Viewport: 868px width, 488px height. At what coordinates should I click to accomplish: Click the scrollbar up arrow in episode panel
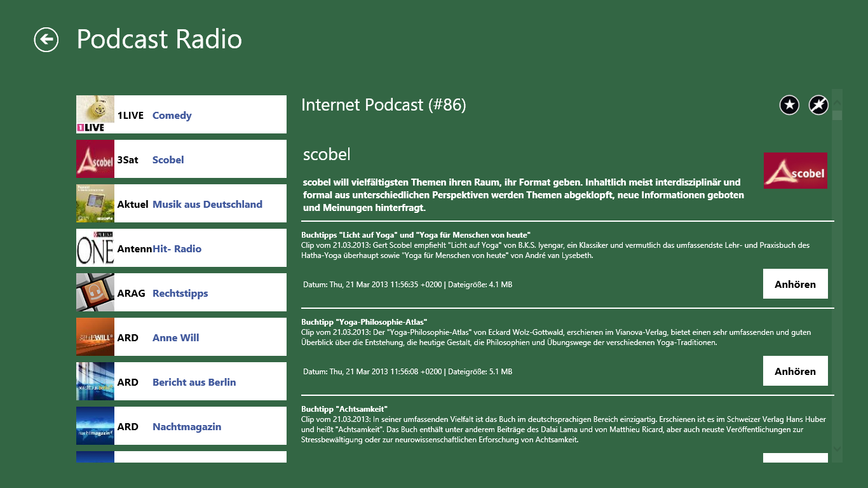click(x=837, y=103)
